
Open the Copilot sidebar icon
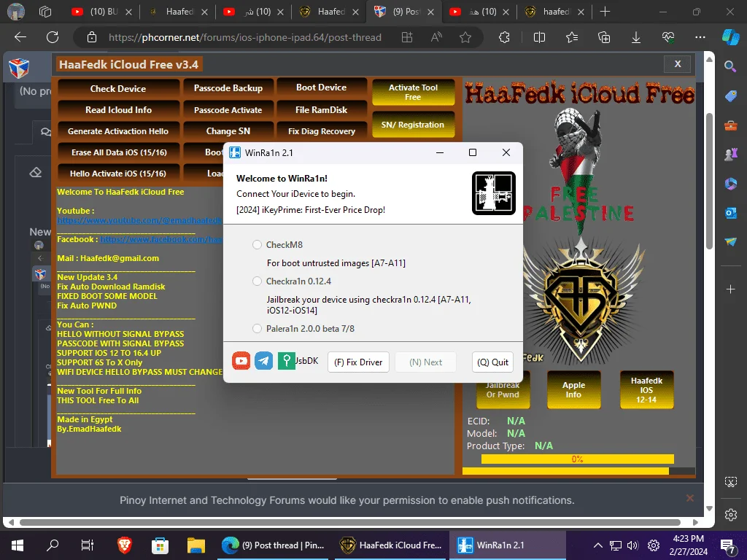(x=731, y=37)
